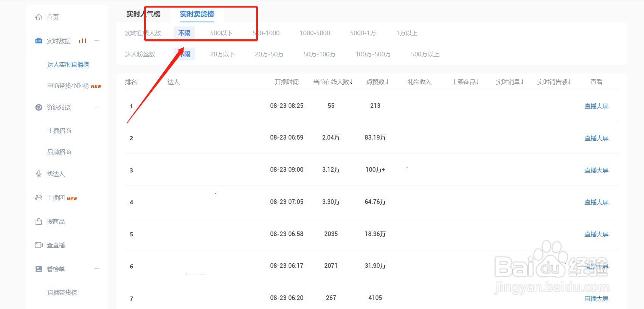Screen dimensions: 644x309
Task: Open 搜商品 in the sidebar
Action: pyautogui.click(x=56, y=222)
